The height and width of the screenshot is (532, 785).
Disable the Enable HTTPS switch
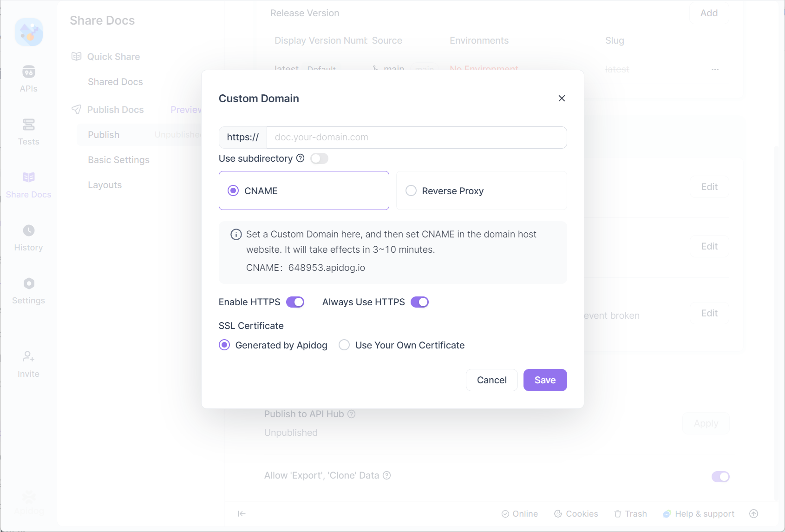click(x=295, y=302)
